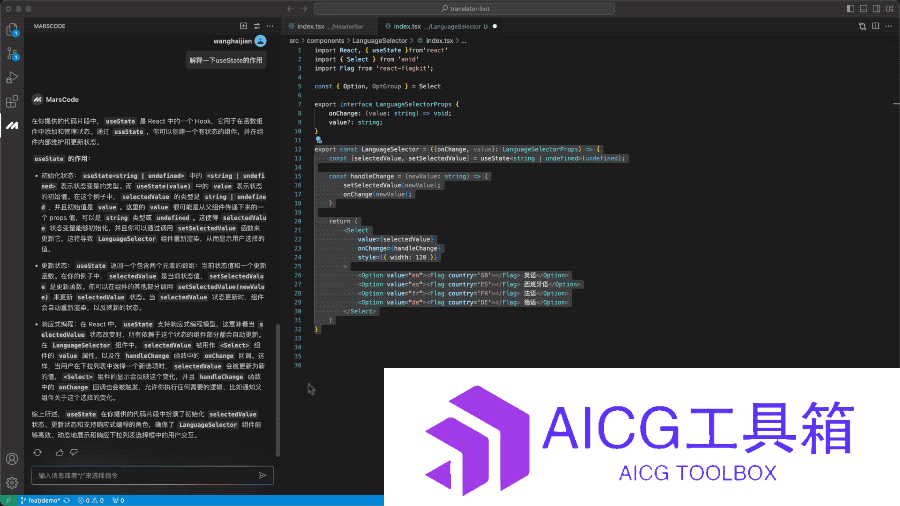Open the Accounts menu icon

pyautogui.click(x=12, y=459)
